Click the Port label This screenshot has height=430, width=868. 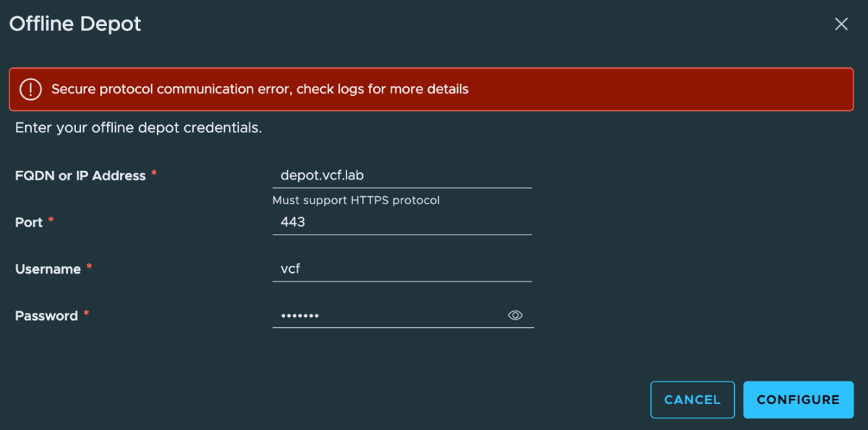pyautogui.click(x=29, y=222)
